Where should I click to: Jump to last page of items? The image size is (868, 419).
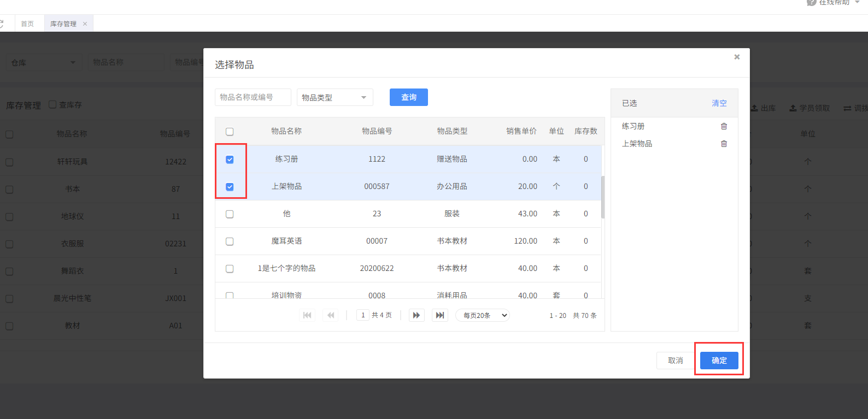[440, 315]
